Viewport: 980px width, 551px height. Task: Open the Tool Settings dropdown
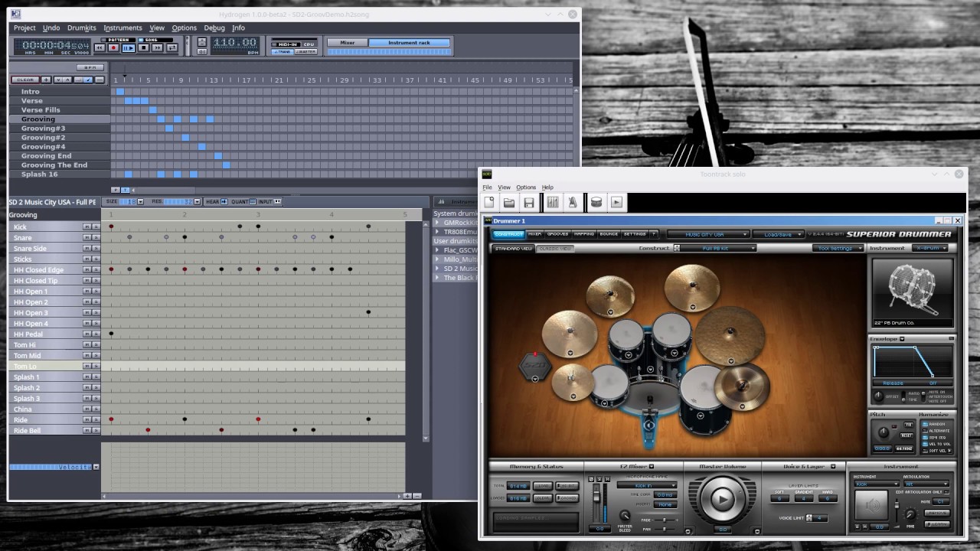click(838, 248)
